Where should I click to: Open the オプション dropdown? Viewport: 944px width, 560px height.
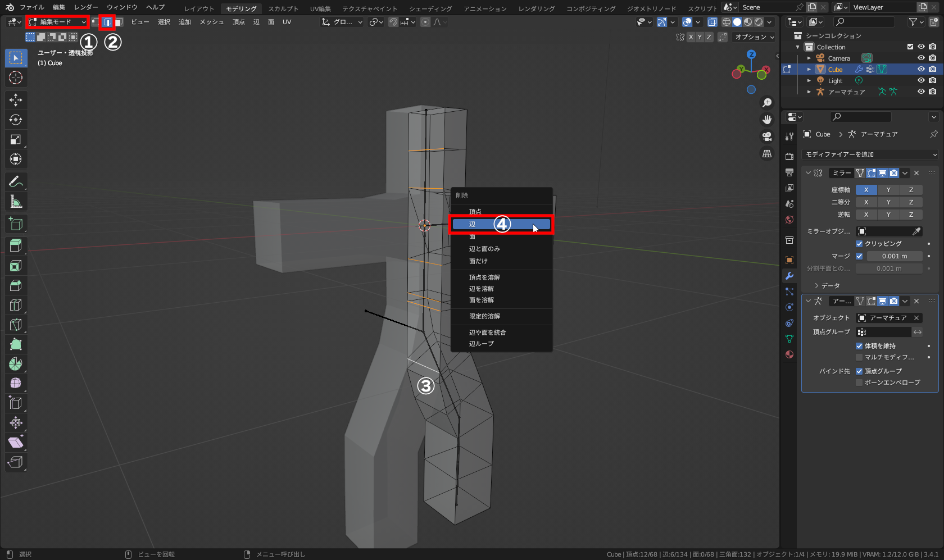tap(755, 37)
